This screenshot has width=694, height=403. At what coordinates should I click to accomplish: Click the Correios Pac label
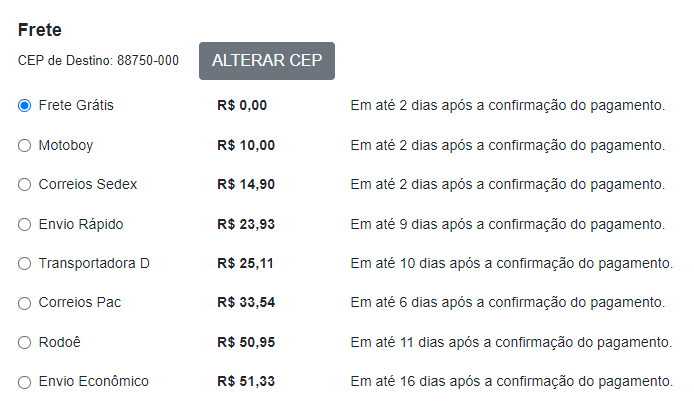[x=80, y=302]
